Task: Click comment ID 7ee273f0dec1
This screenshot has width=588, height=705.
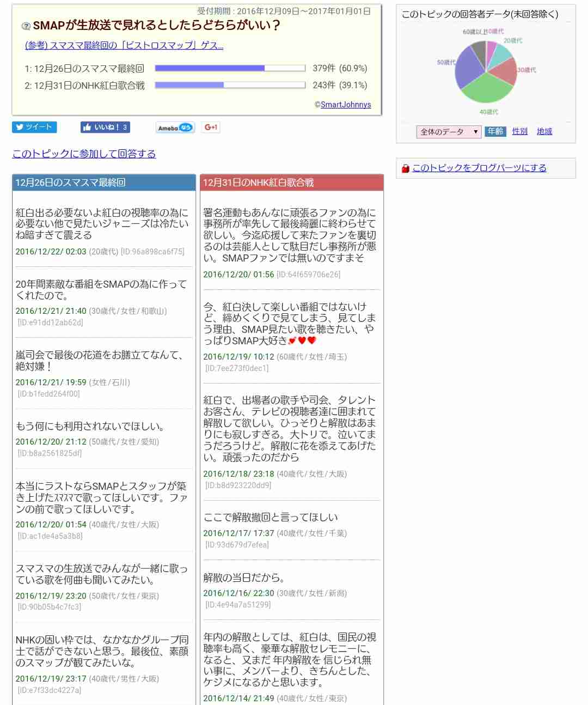Action: point(237,368)
